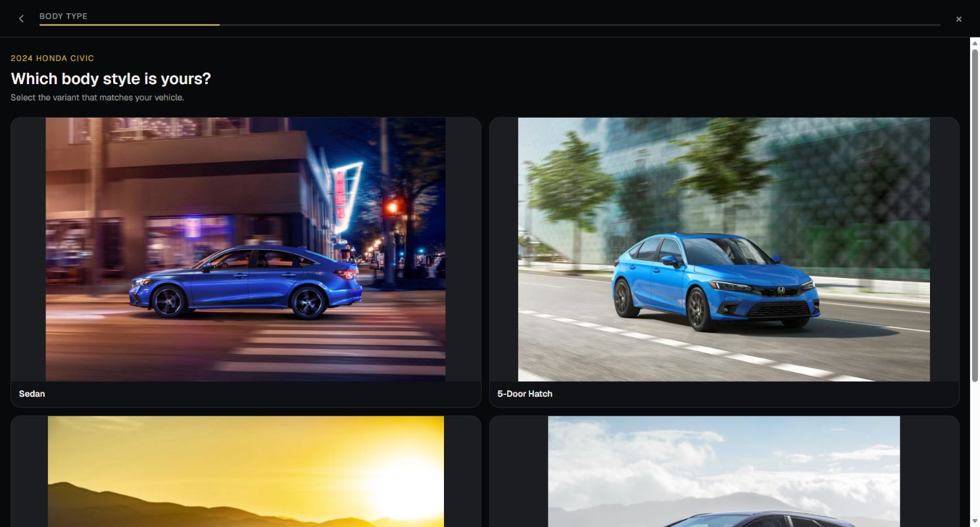Click the Sedan label
Image resolution: width=980 pixels, height=527 pixels.
32,394
